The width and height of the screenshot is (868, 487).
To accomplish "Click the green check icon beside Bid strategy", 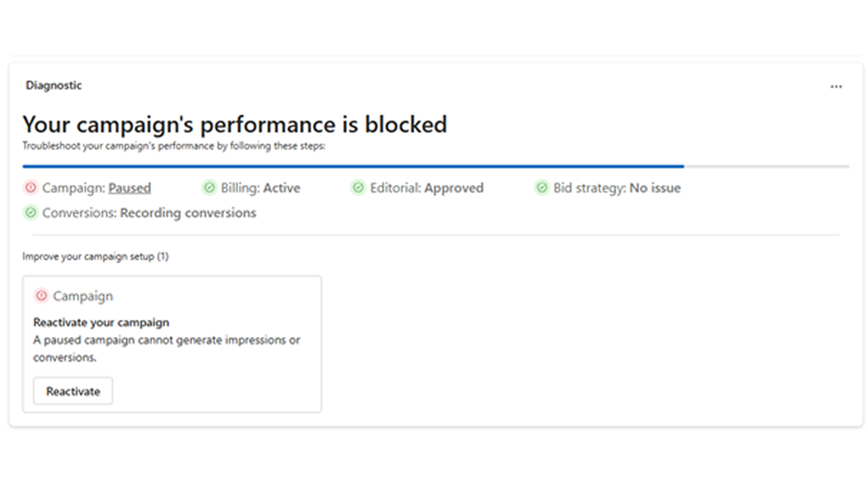I will pos(542,187).
